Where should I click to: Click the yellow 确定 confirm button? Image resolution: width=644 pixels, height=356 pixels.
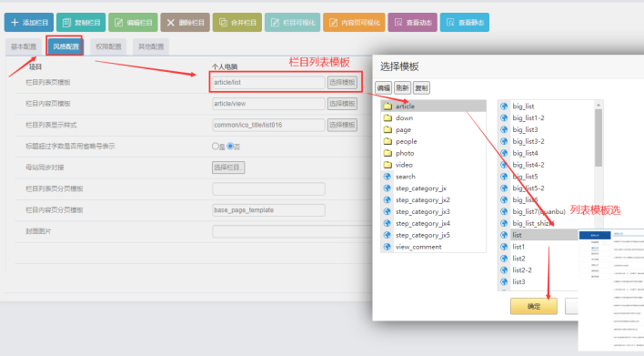[534, 306]
